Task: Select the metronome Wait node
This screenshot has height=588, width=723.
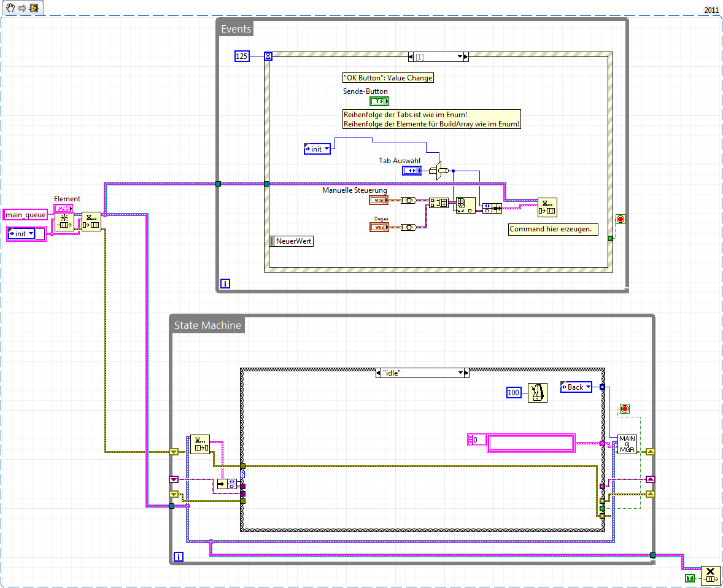Action: pos(537,392)
